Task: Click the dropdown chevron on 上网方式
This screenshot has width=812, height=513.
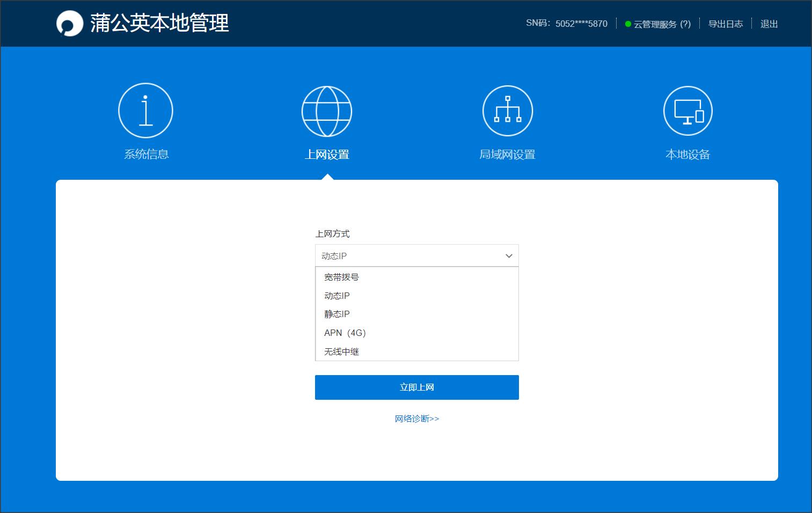Action: tap(508, 255)
